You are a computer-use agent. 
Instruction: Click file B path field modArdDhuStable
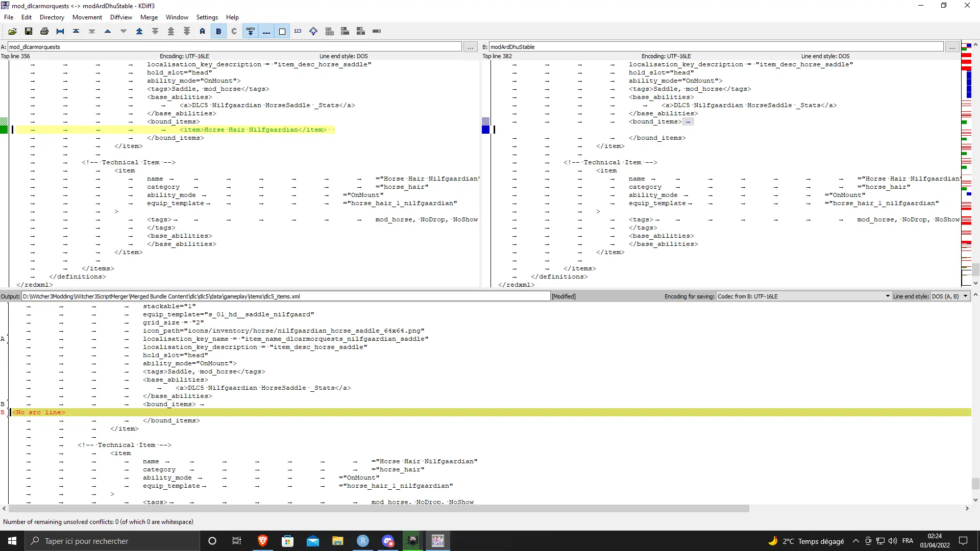716,46
